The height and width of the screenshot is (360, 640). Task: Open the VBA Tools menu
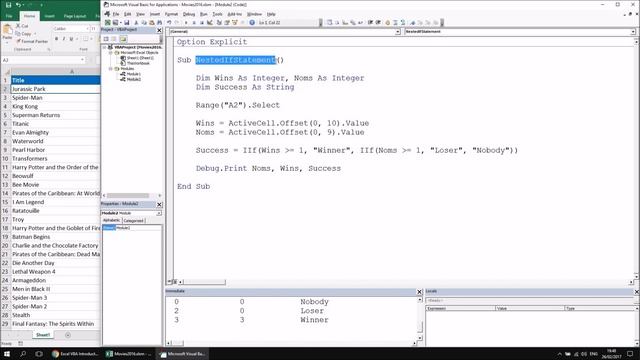coord(217,14)
